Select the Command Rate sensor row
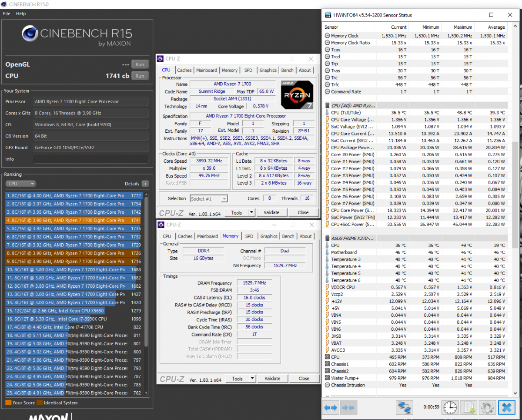This screenshot has height=420, width=522. pos(416,91)
